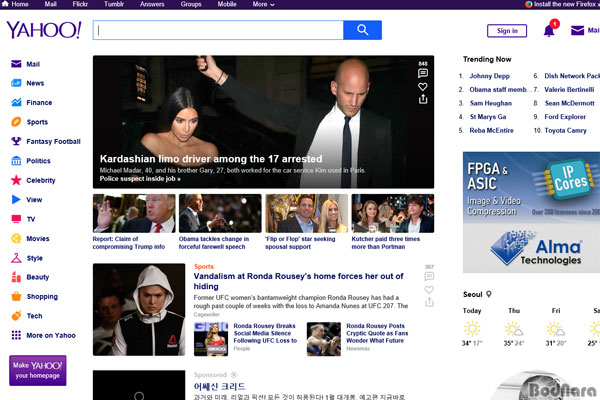Share the Kardashian headline story
This screenshot has width=600, height=400.
[422, 99]
